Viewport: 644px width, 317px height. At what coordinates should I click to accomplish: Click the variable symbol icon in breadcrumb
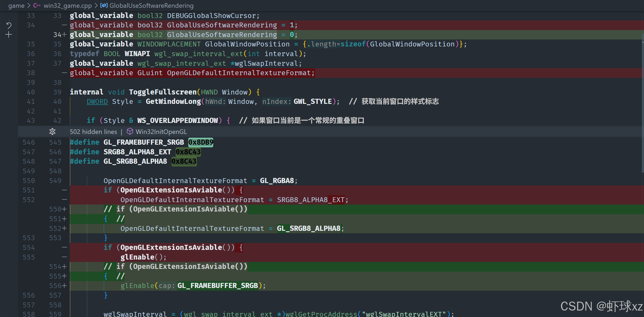[104, 5]
